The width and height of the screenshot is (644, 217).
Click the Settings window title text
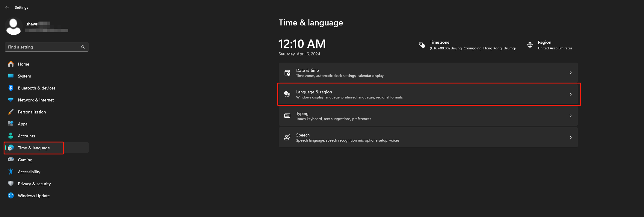(22, 7)
